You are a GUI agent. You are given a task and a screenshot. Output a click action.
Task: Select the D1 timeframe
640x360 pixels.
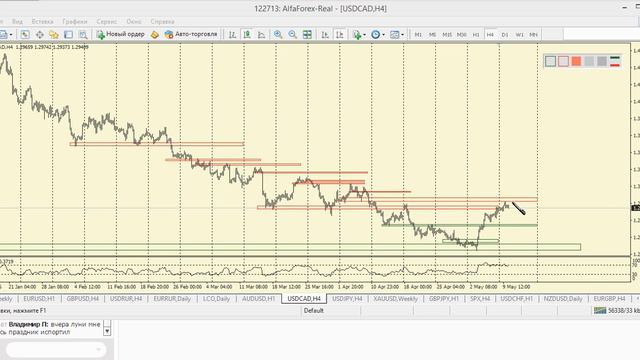(x=505, y=35)
